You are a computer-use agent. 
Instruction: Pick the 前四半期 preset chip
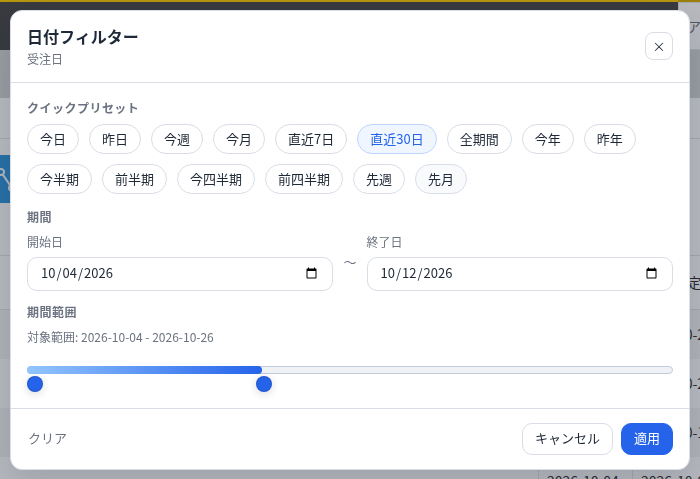point(304,179)
